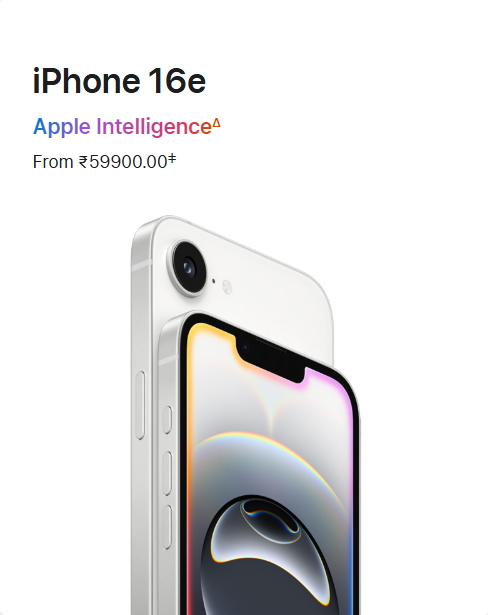Click the From ₹59900.00 price text
The width and height of the screenshot is (488, 615).
click(100, 162)
